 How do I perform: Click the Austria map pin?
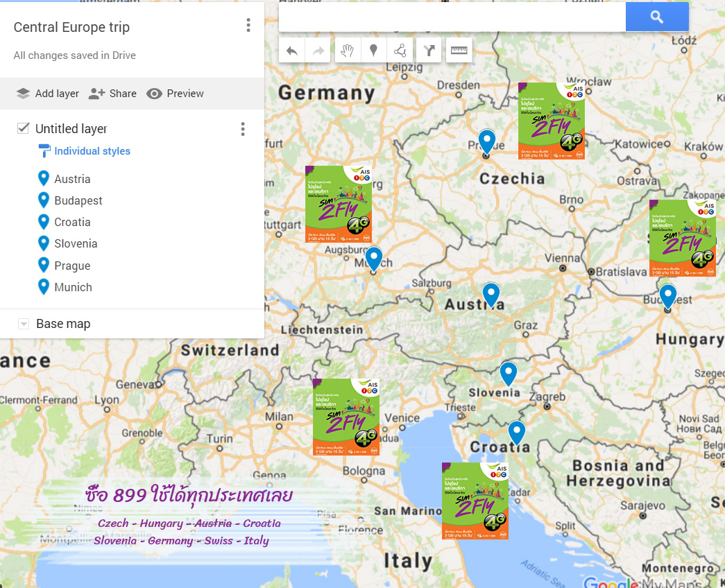[x=491, y=295]
